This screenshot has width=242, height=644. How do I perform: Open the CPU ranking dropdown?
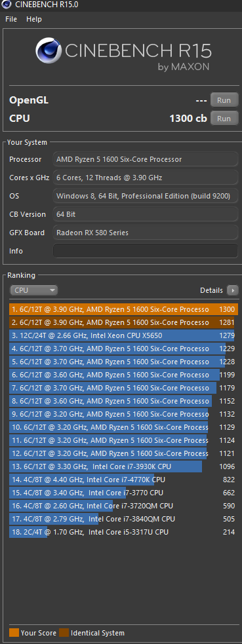point(33,290)
